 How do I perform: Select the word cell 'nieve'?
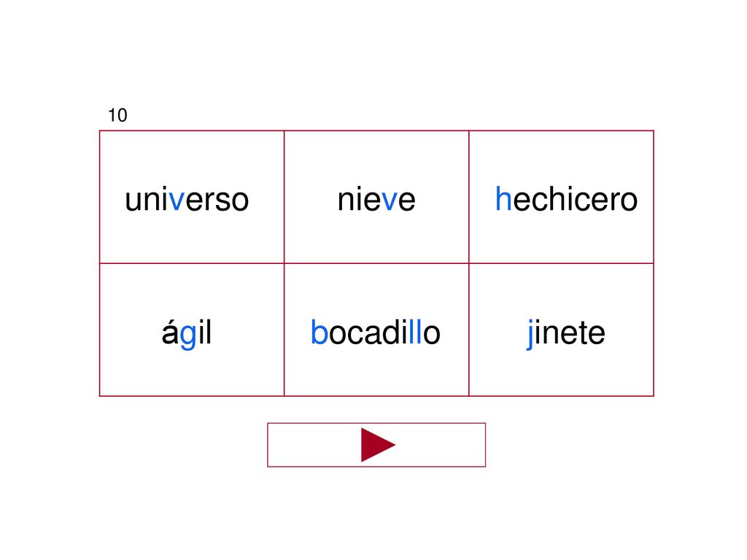click(376, 197)
